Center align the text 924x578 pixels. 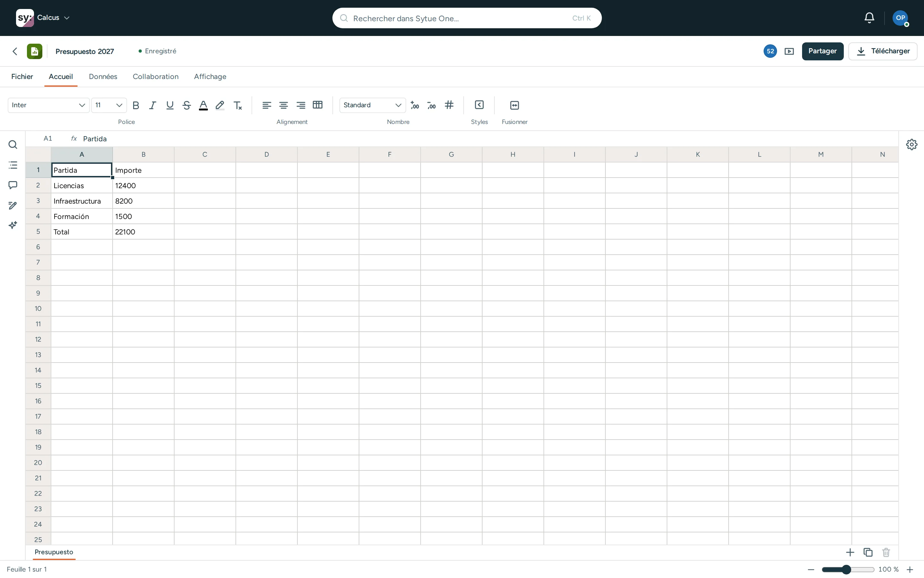[x=283, y=105]
